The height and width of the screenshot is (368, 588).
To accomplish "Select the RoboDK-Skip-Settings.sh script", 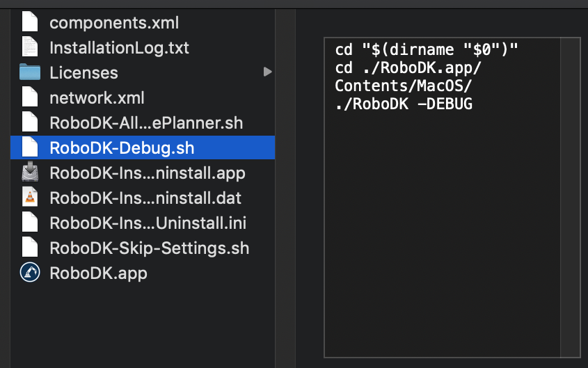I will coord(149,248).
